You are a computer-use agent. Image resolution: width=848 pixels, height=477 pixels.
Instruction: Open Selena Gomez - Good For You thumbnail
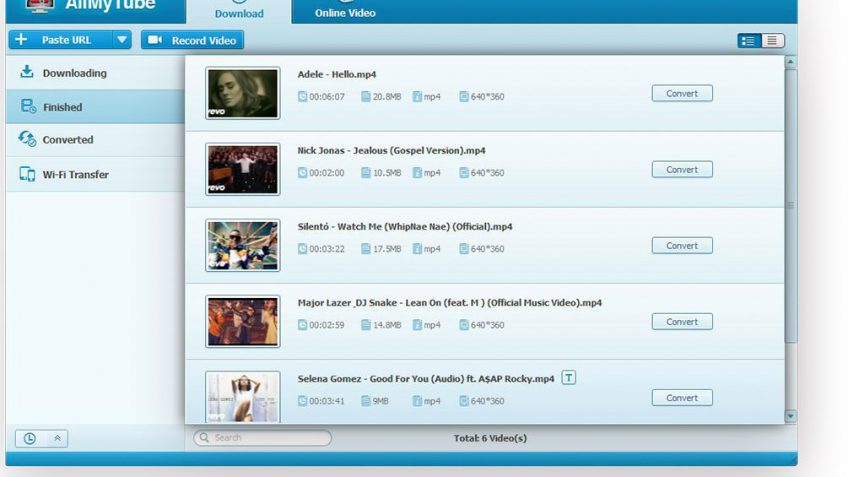pyautogui.click(x=243, y=397)
